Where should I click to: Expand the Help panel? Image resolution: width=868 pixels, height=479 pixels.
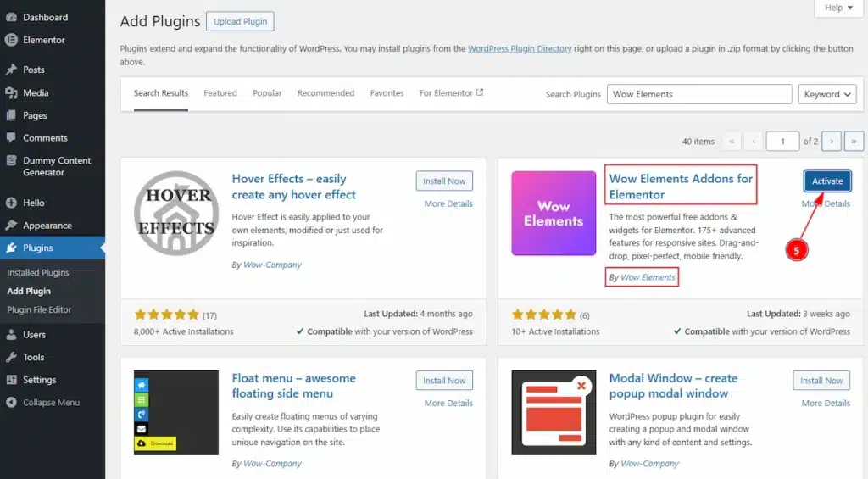[x=839, y=8]
